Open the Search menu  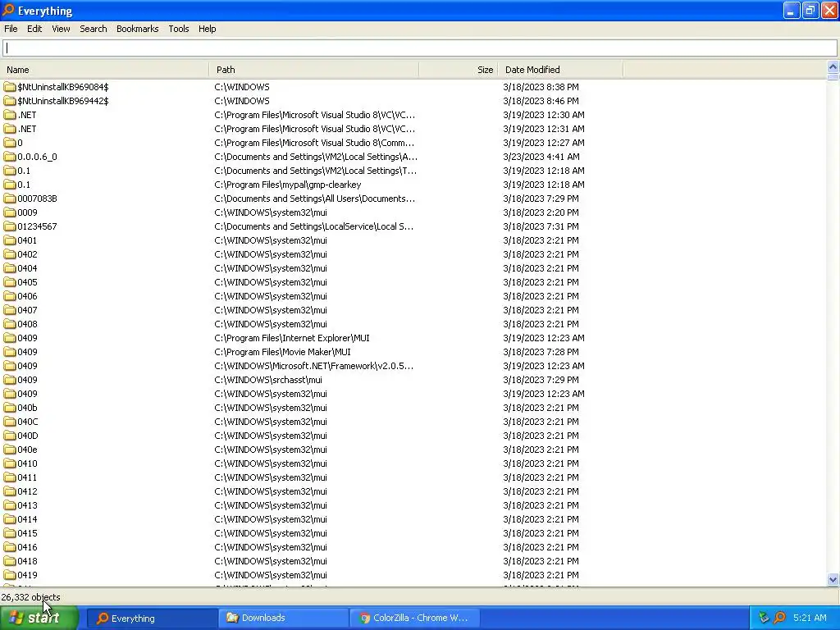coord(94,29)
